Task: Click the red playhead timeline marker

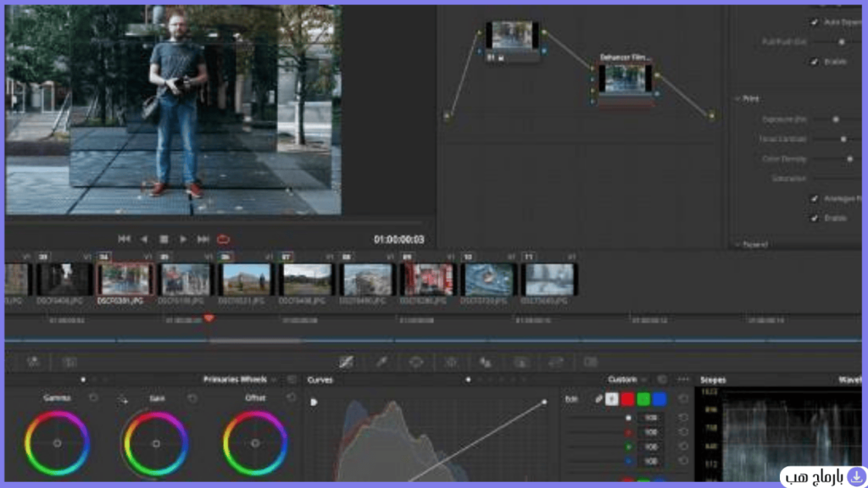Action: coord(209,319)
